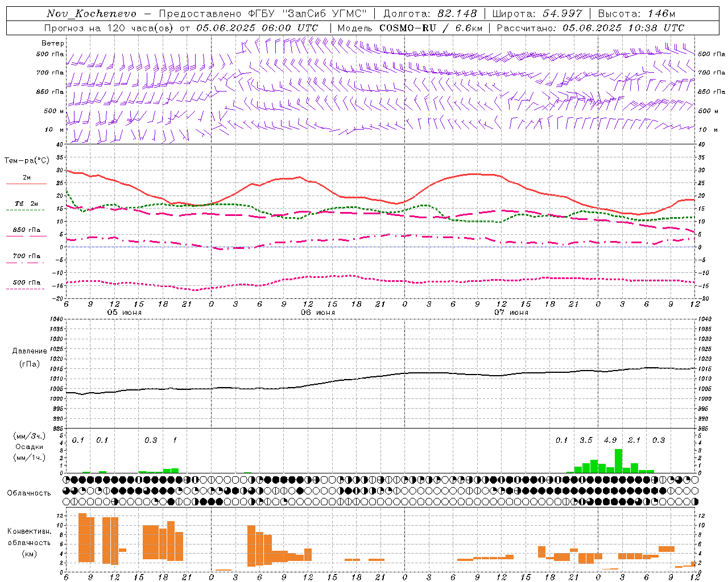This screenshot has width=728, height=582.
Task: Click the "850 гПа" temperature legend entry
Action: click(x=26, y=230)
